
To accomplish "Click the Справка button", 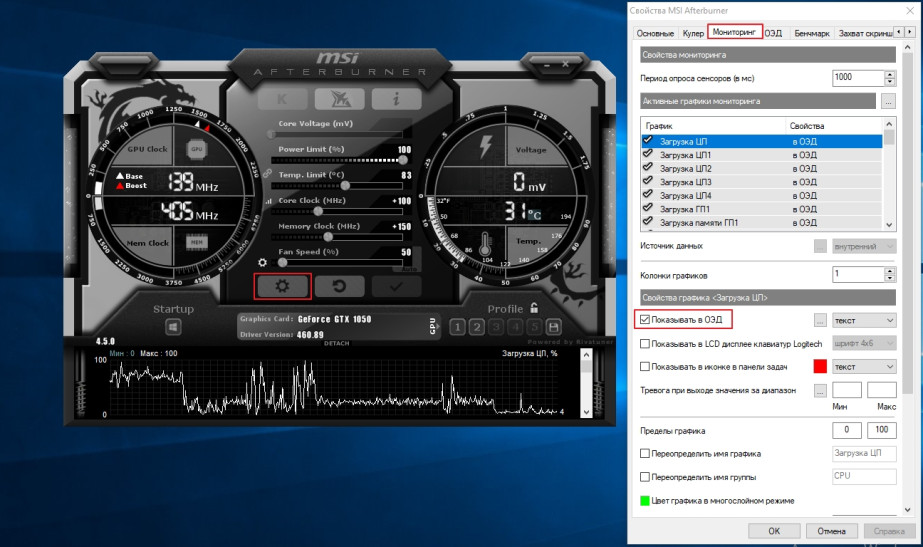I will tap(889, 531).
